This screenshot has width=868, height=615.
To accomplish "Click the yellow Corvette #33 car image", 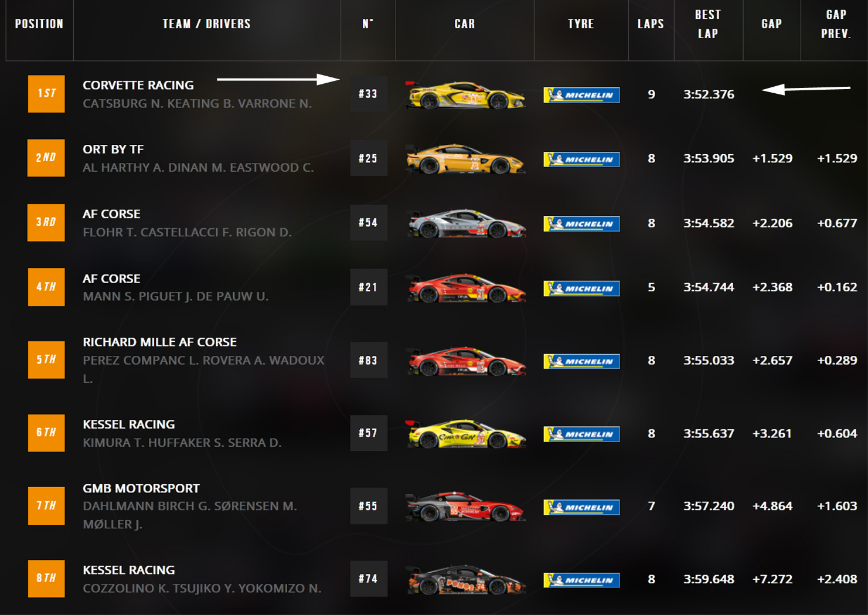I will pyautogui.click(x=465, y=95).
